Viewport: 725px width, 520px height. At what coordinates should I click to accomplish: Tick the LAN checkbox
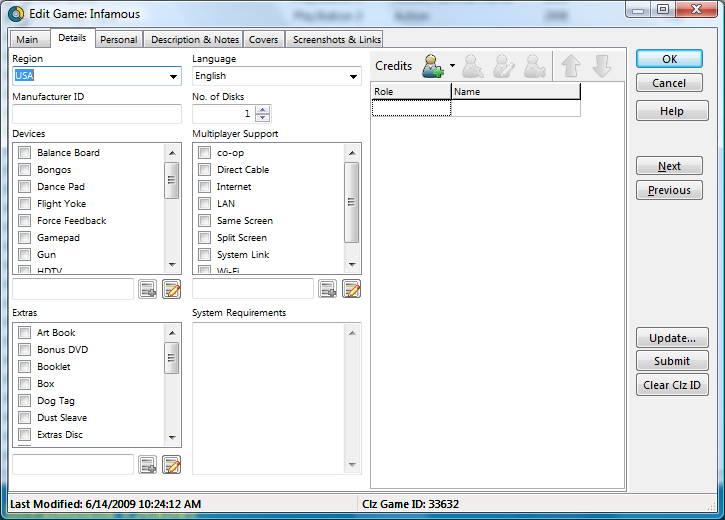pos(204,204)
